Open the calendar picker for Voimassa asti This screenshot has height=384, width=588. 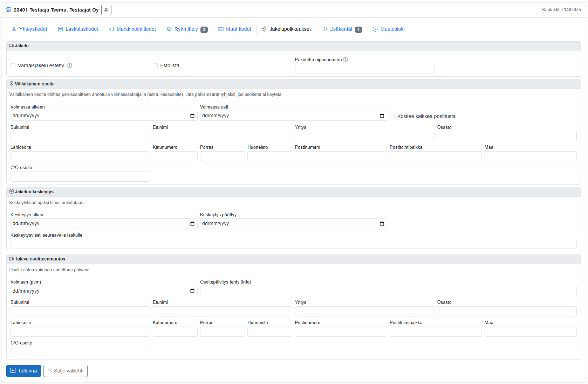pos(382,116)
